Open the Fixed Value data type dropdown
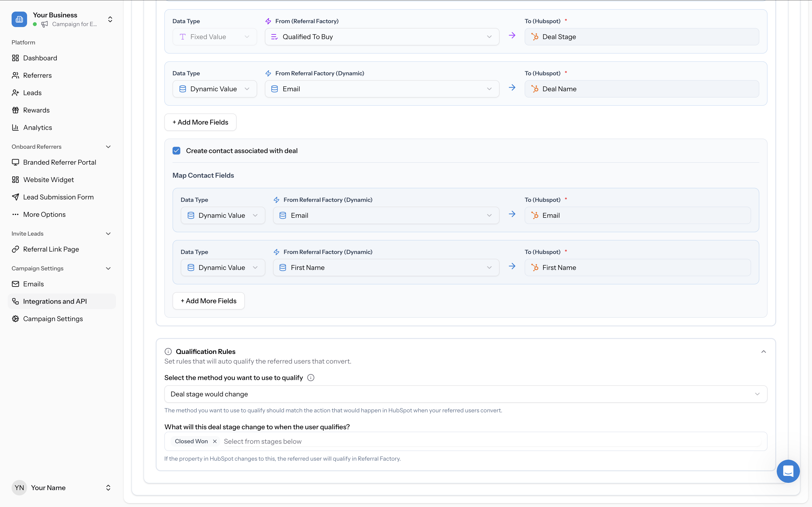 click(214, 36)
